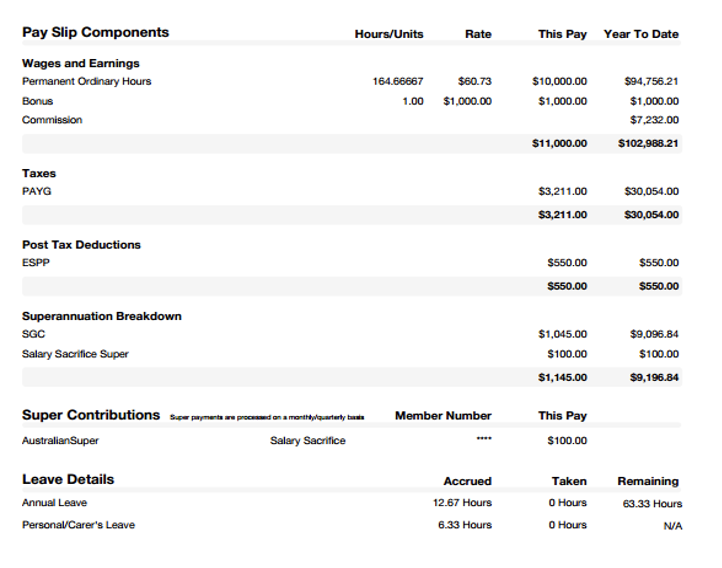
Task: Select the Personal/Carer's Leave row label
Action: click(78, 525)
